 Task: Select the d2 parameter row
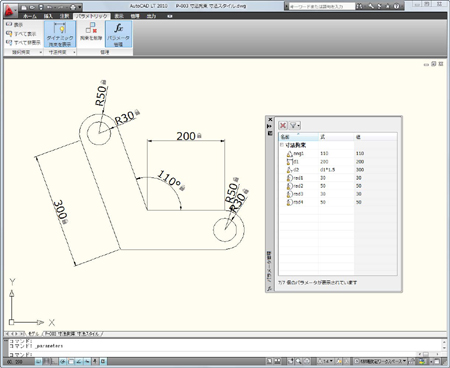pos(338,170)
